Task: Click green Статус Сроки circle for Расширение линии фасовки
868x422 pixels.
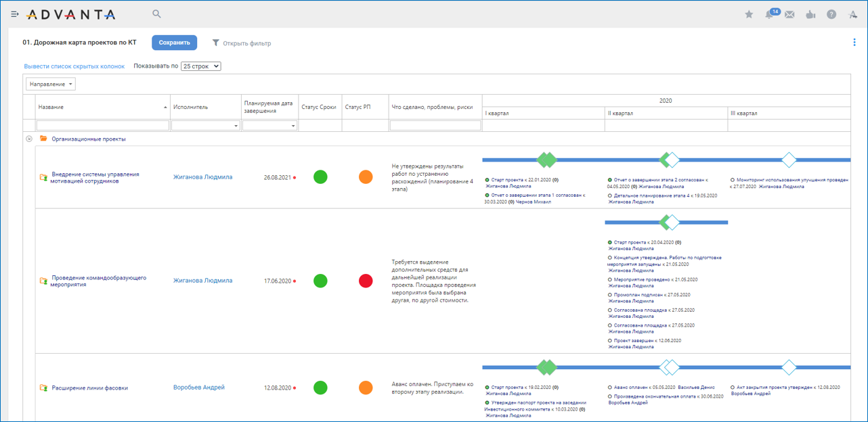Action: (x=321, y=388)
